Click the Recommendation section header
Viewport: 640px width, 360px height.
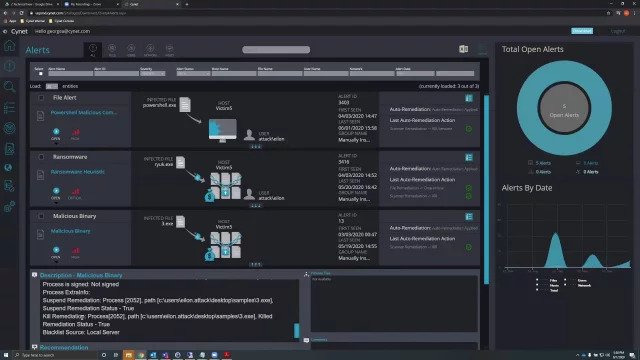[64, 347]
